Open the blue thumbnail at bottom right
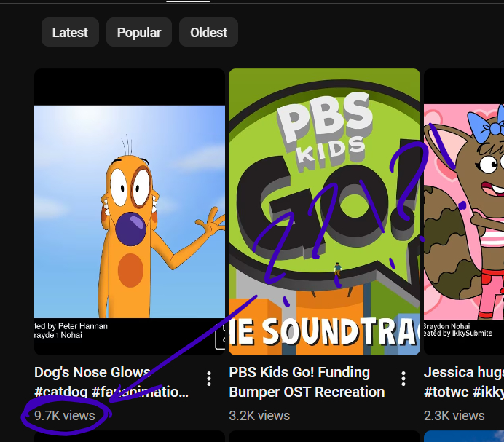 point(464,436)
